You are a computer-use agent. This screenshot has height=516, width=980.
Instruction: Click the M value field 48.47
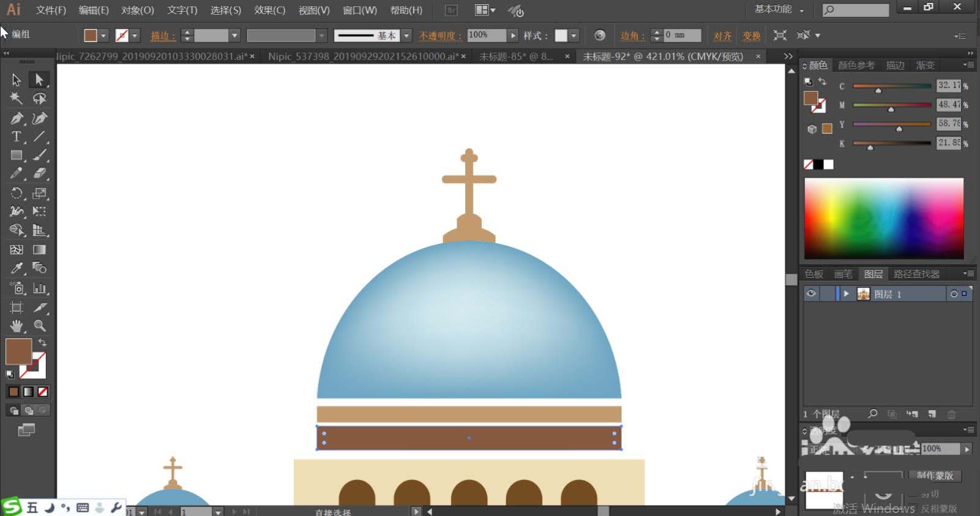(949, 105)
